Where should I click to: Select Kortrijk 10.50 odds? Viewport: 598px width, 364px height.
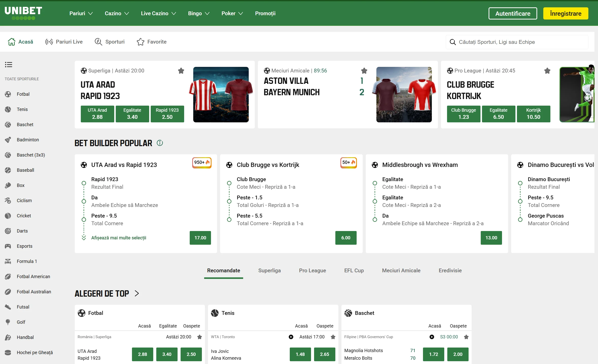533,114
